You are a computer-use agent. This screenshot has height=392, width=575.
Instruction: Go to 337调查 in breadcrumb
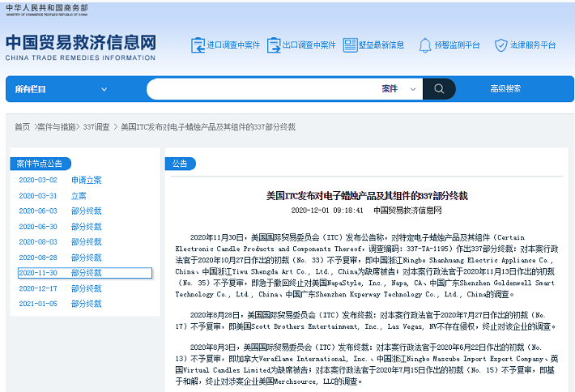(96, 127)
